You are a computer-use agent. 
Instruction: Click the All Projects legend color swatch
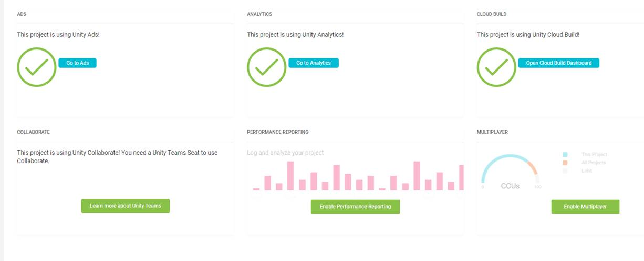565,163
